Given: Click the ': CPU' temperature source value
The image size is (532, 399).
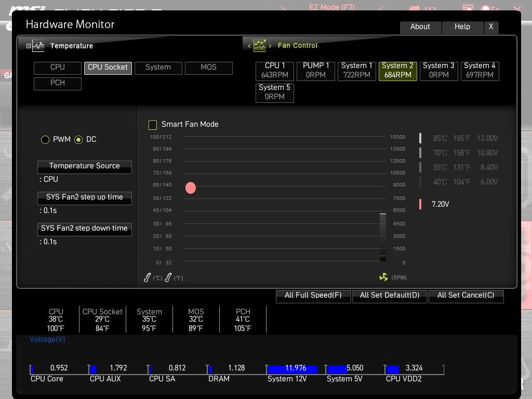Looking at the screenshot, I should 49,179.
